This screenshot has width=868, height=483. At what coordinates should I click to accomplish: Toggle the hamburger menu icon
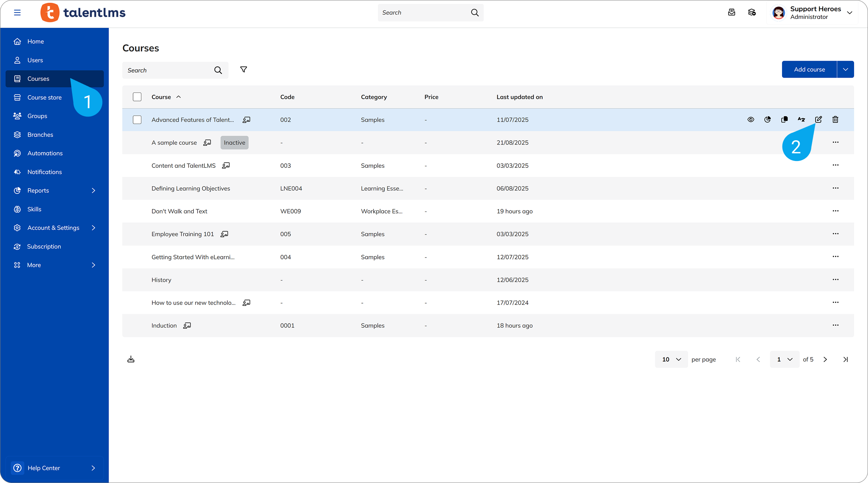[x=17, y=12]
